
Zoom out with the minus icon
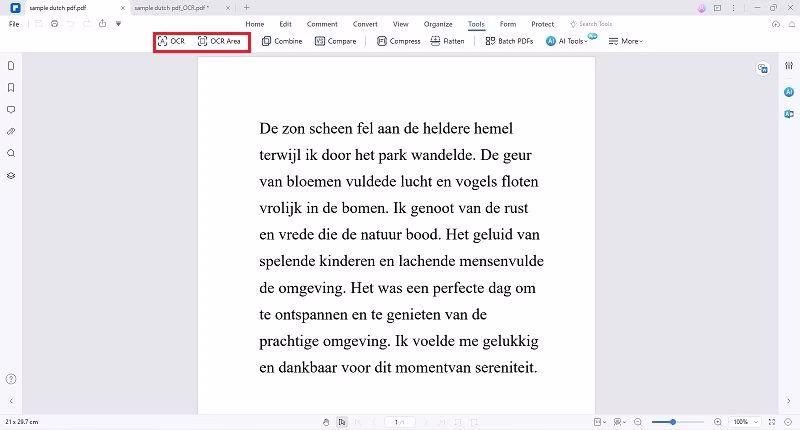pos(638,422)
